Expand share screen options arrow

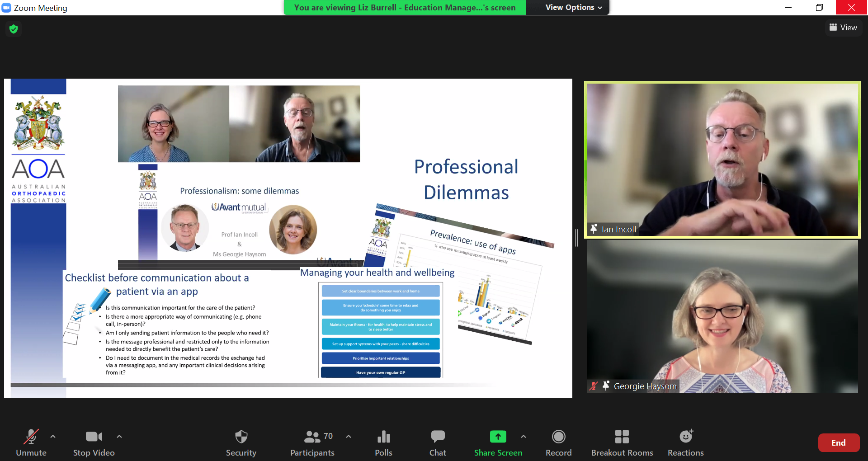pos(524,437)
